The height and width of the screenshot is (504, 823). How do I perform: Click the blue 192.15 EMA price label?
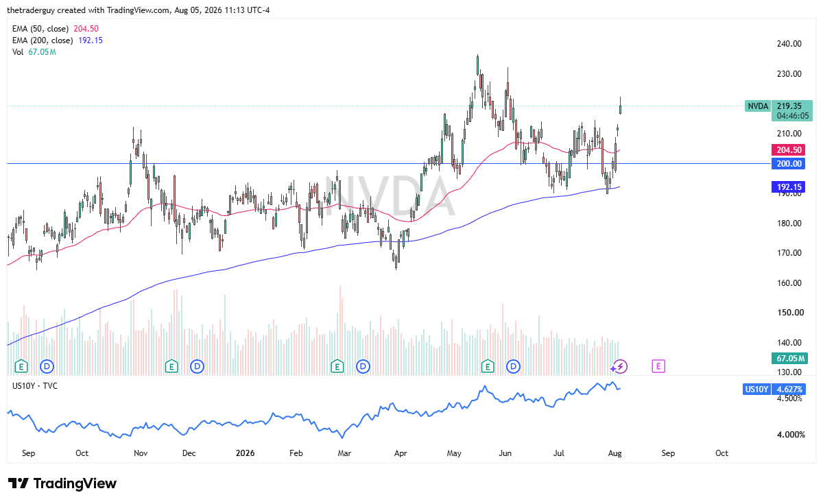coord(789,187)
